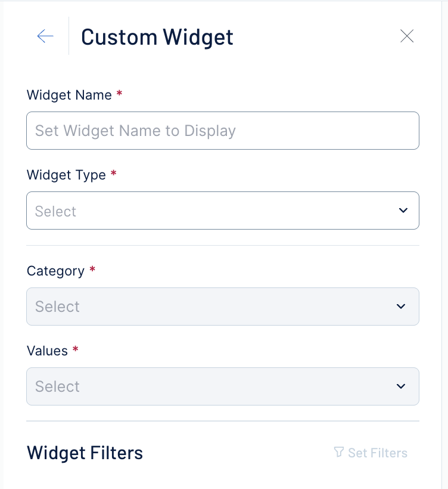Click the Custom Widget title
The width and height of the screenshot is (448, 489).
coord(157,37)
